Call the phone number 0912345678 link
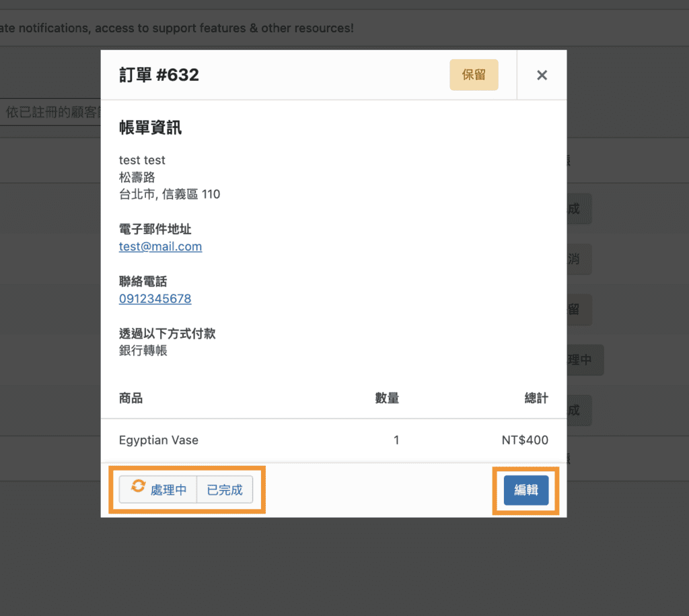 pos(155,298)
